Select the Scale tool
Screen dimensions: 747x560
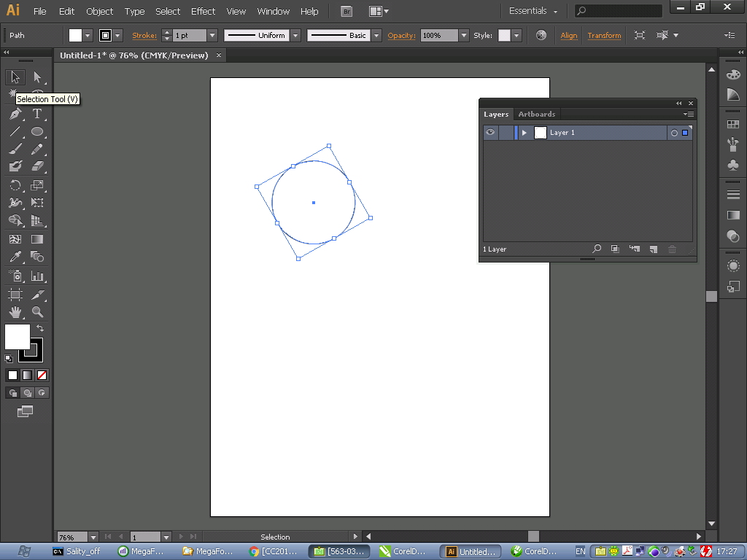(x=37, y=184)
